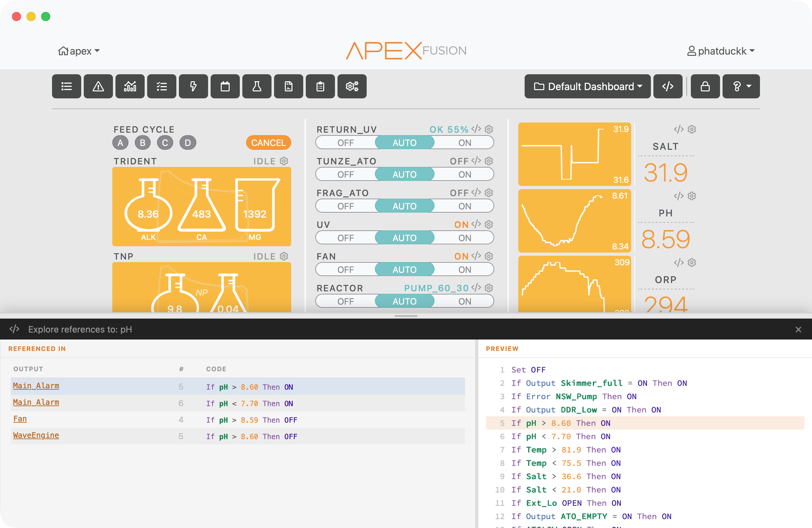Open FAN output gear settings
This screenshot has height=528, width=812.
click(489, 256)
